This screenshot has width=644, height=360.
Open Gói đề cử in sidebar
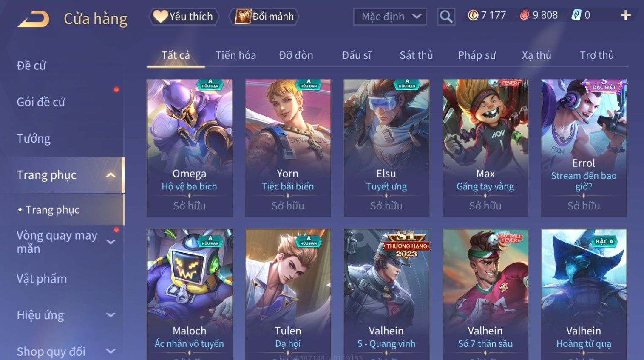[x=41, y=102]
